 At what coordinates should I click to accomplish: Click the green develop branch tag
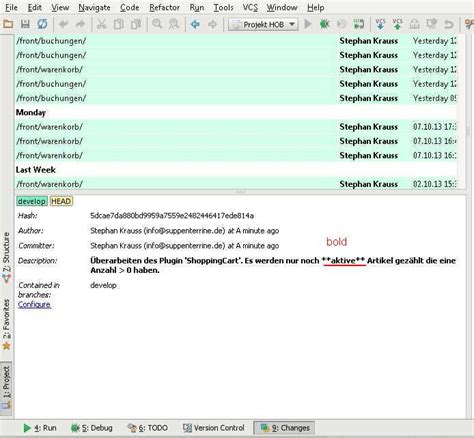coord(32,201)
